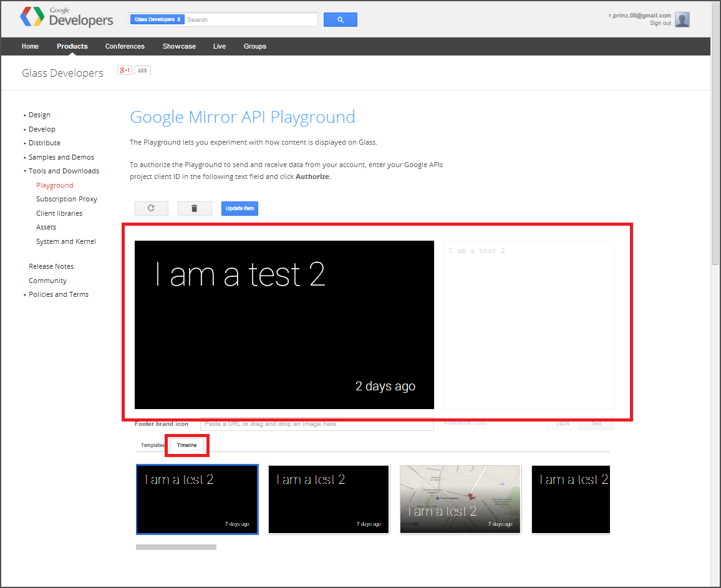Open the user profile avatar
Image resolution: width=721 pixels, height=588 pixels.
[682, 20]
